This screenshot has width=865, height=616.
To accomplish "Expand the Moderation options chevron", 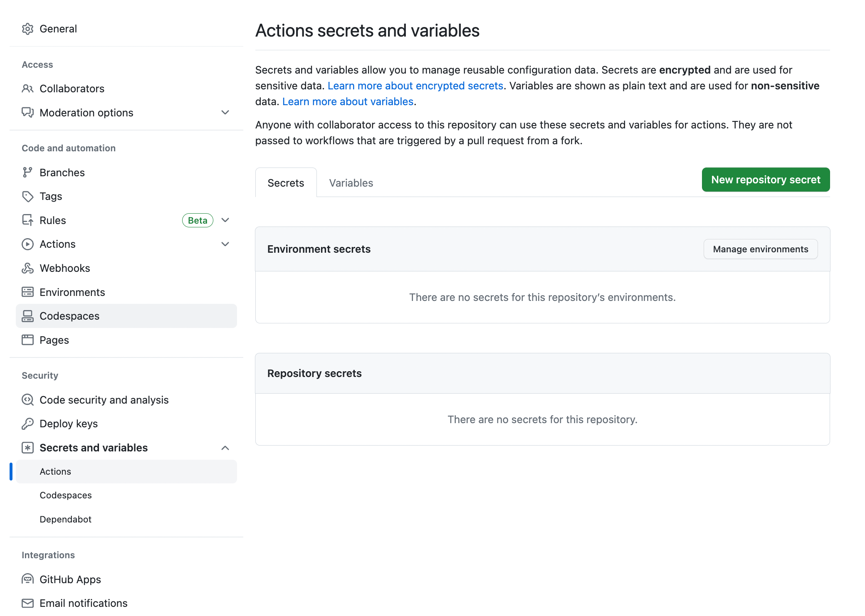I will point(225,113).
